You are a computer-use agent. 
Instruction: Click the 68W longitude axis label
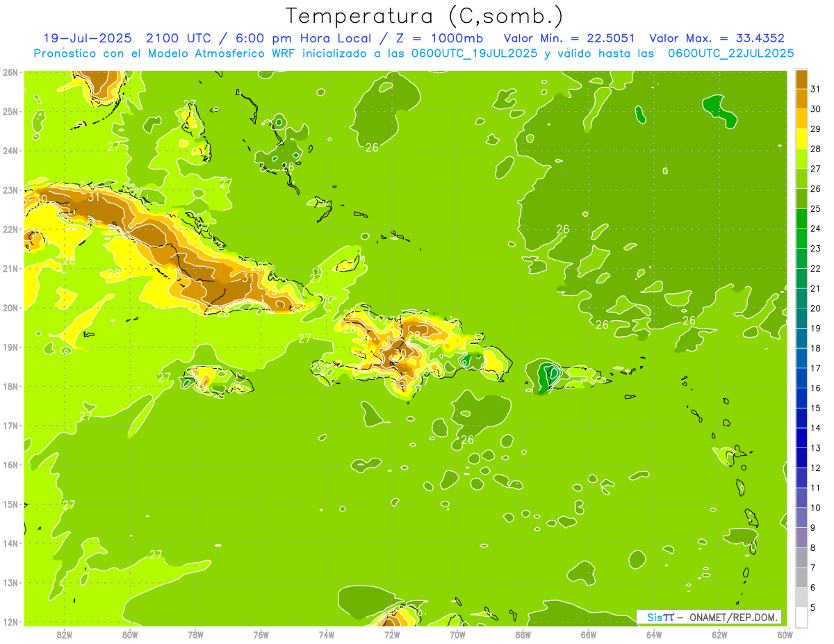coord(523,634)
